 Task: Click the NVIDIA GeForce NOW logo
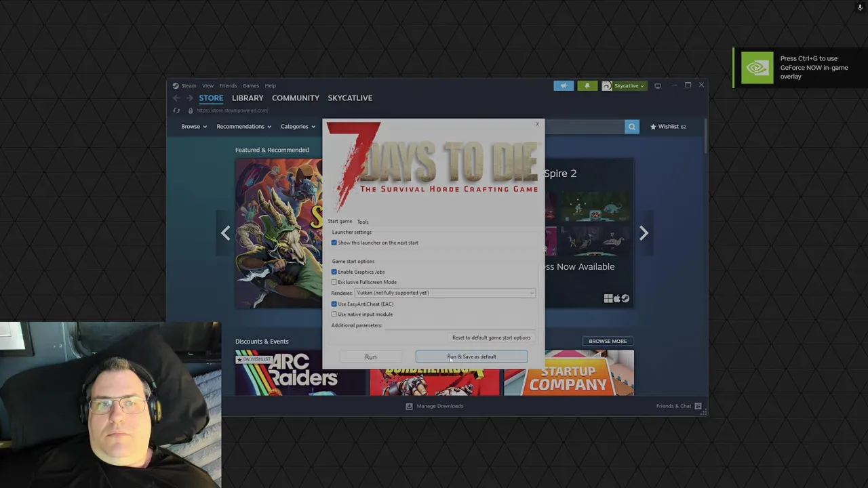(757, 68)
